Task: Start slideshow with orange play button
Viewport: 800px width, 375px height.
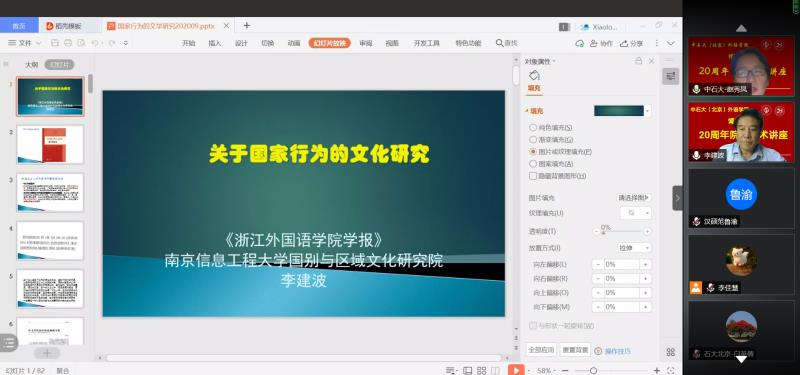Action: click(x=516, y=370)
